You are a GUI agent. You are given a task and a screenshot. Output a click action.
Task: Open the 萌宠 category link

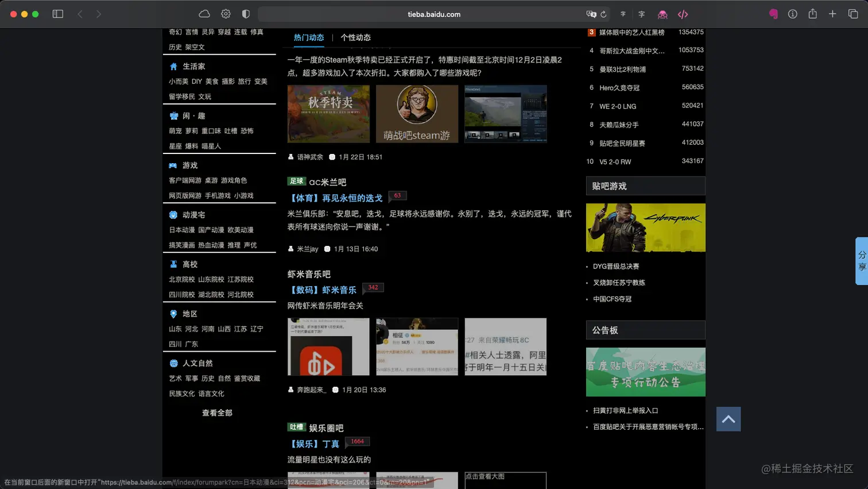(175, 131)
